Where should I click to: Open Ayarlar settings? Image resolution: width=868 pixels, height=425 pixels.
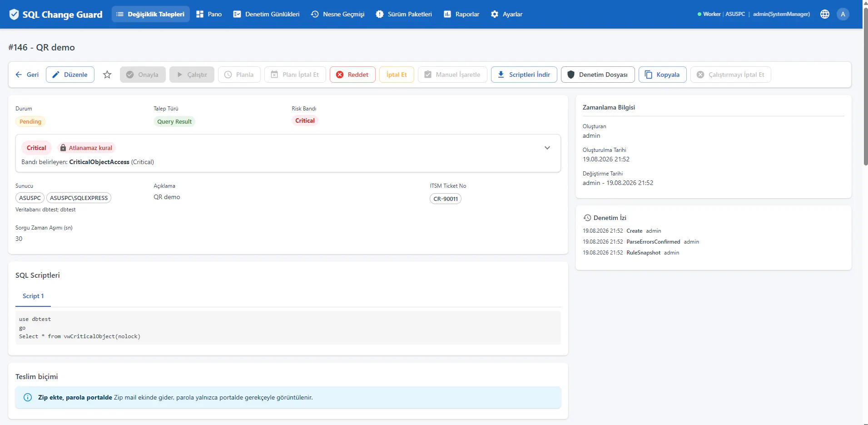coord(506,14)
